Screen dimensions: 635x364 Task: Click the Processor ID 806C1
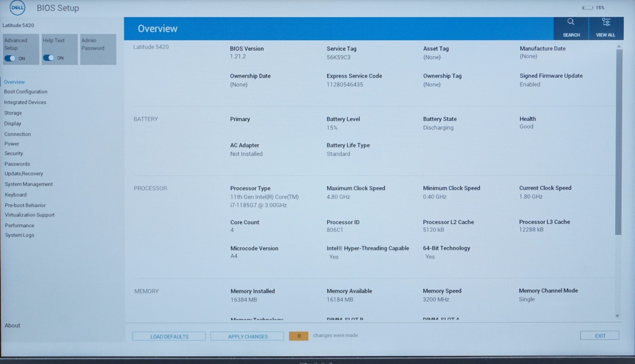(335, 230)
